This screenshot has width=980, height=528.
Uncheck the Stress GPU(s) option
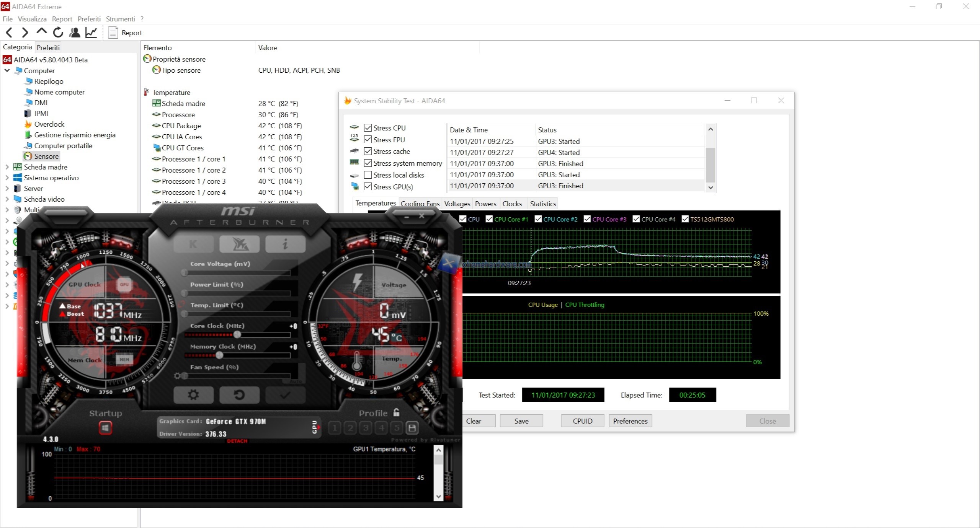368,187
